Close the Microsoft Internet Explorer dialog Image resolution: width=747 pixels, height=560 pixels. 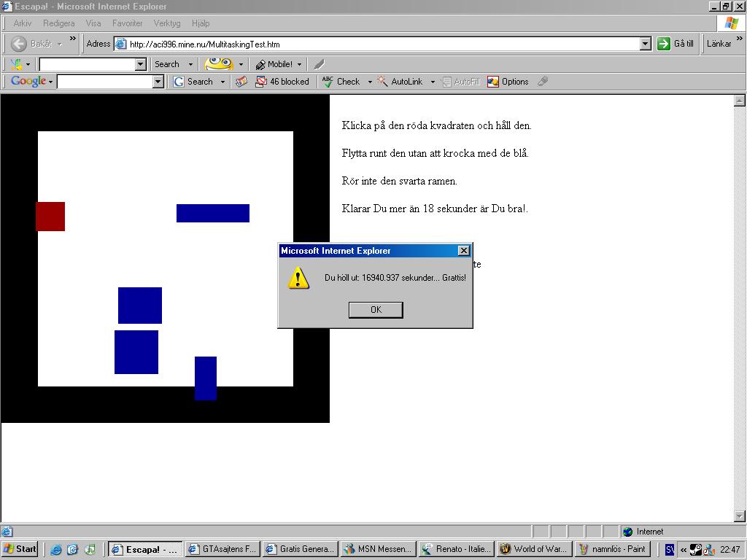coord(463,251)
